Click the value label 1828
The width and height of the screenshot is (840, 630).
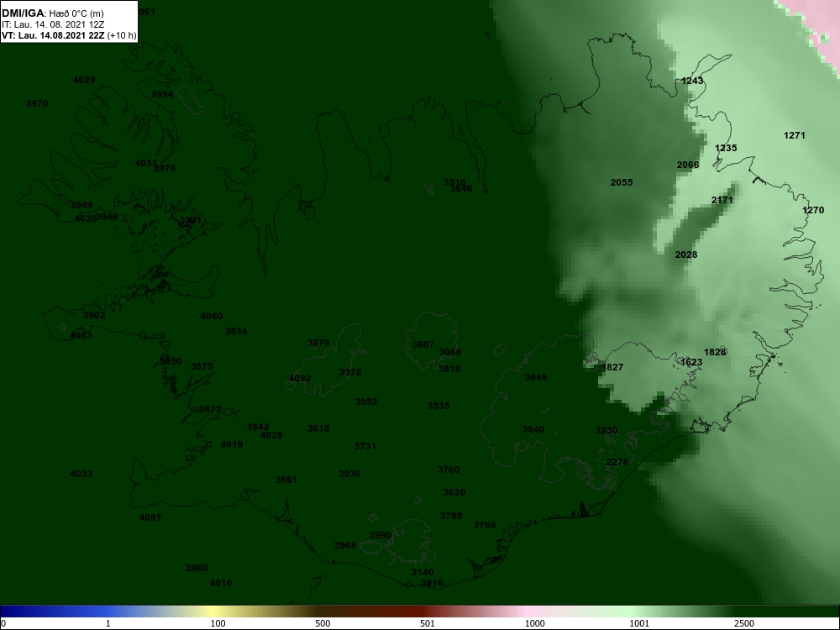coord(715,352)
